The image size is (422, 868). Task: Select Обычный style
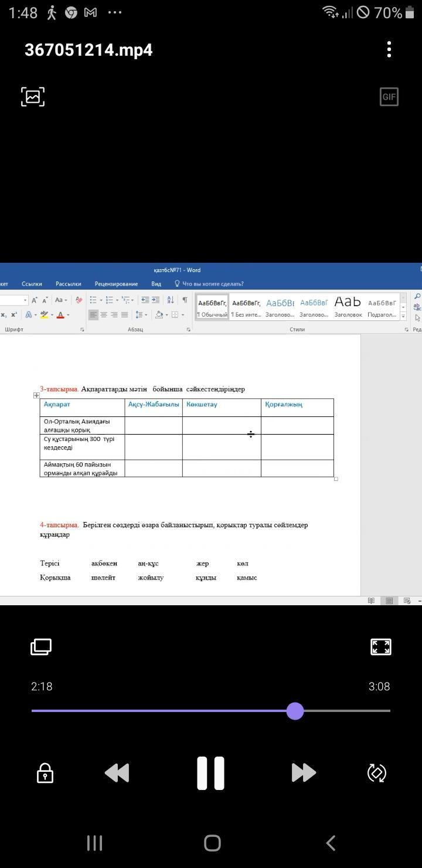212,307
